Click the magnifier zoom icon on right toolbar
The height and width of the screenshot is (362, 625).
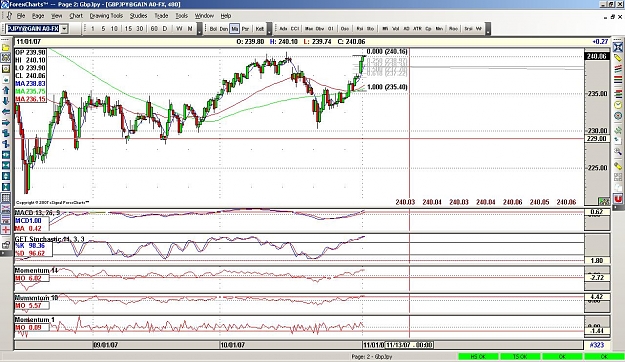(618, 151)
